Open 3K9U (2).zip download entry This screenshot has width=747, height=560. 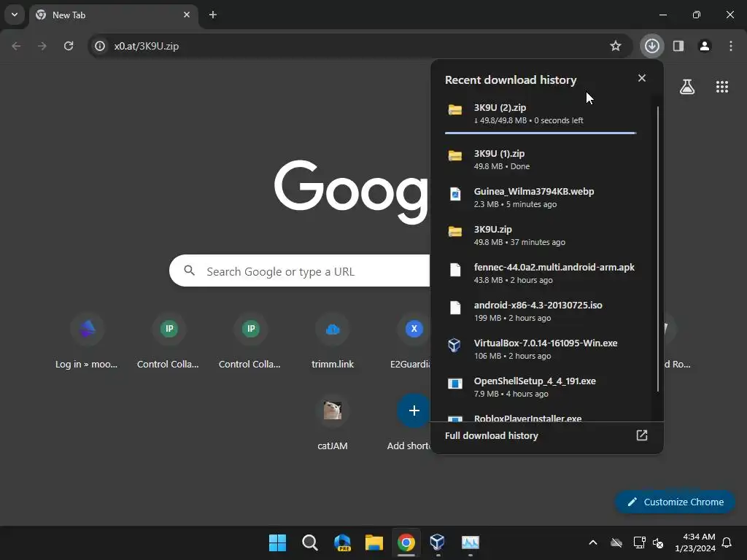pos(541,113)
